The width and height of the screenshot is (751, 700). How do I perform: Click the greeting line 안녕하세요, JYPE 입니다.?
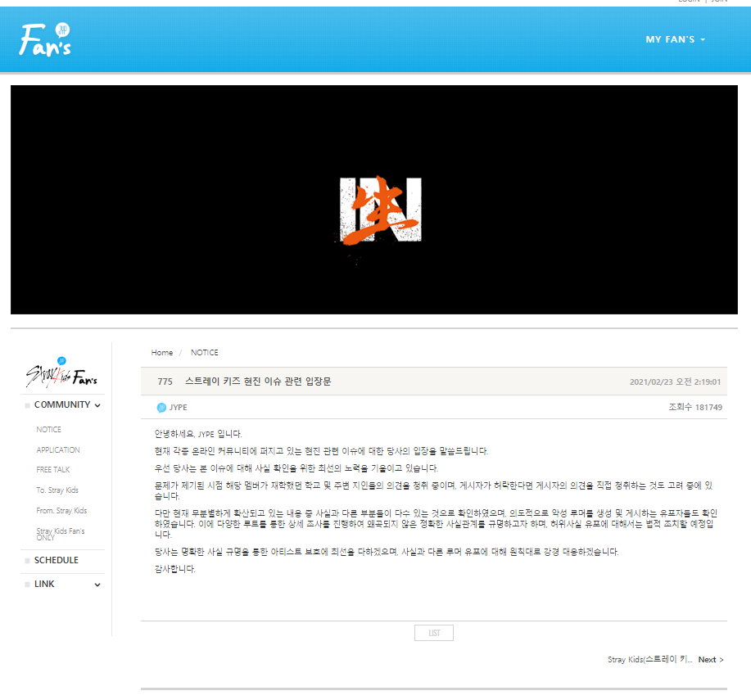(198, 434)
